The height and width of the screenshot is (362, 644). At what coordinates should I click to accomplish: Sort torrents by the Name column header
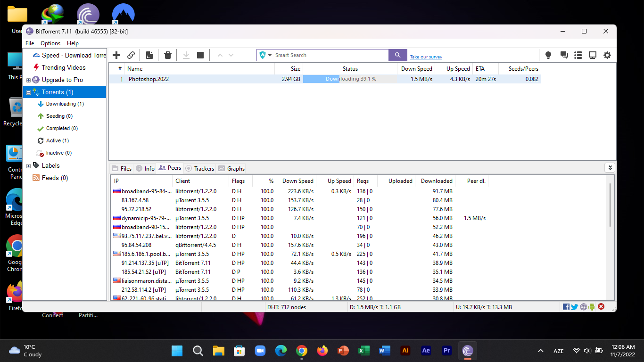tap(200, 69)
